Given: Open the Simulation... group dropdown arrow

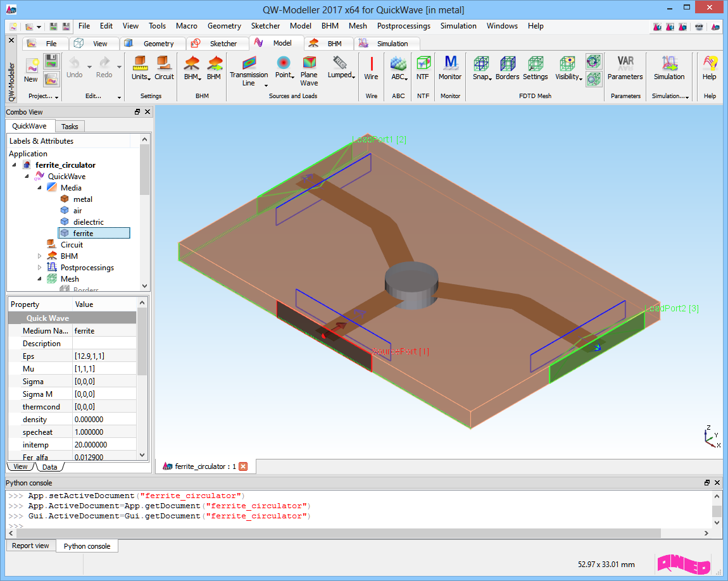Looking at the screenshot, I should pyautogui.click(x=687, y=97).
